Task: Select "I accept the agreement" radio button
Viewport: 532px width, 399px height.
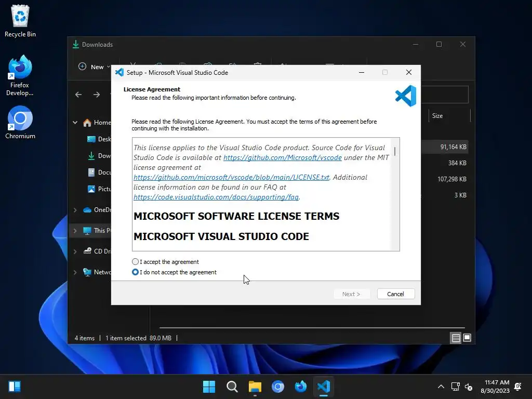Action: click(136, 262)
